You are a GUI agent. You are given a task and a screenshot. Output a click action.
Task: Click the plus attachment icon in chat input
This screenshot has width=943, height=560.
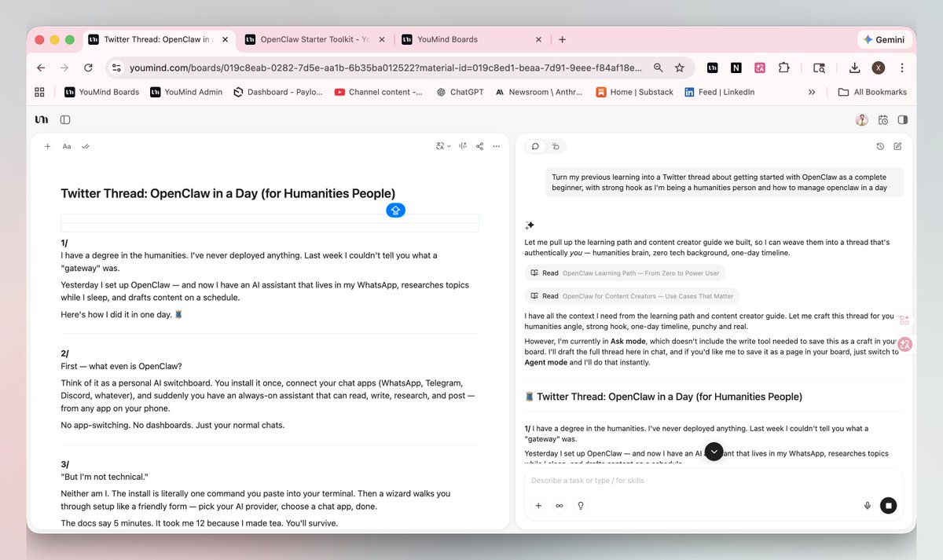[538, 506]
